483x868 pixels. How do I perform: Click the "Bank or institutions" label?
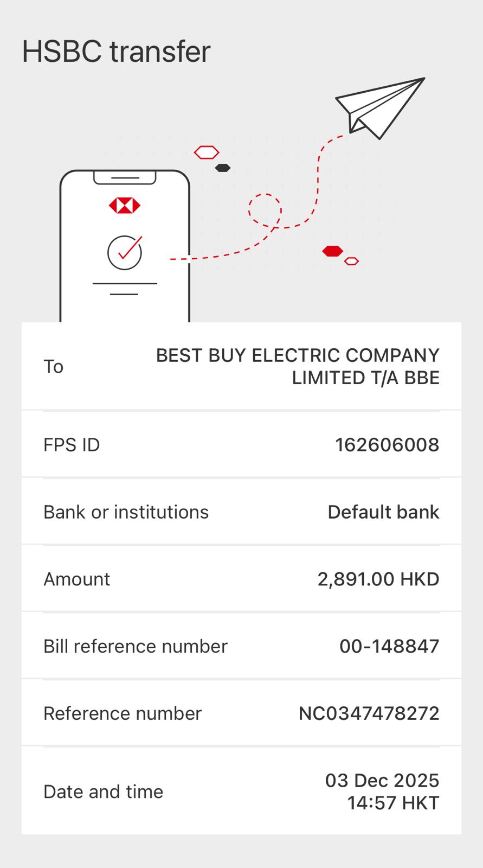tap(126, 512)
